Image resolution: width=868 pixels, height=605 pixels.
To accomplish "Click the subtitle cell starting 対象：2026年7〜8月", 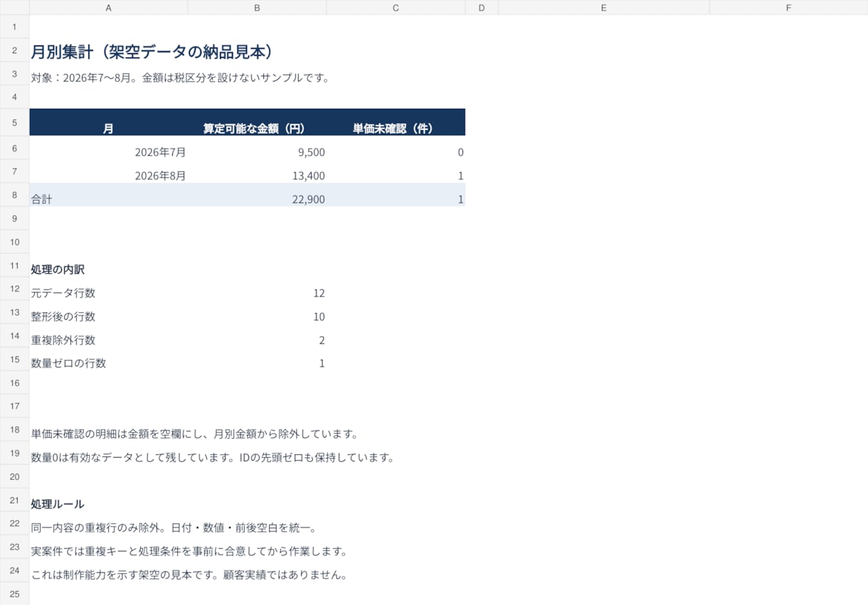I will click(x=180, y=78).
